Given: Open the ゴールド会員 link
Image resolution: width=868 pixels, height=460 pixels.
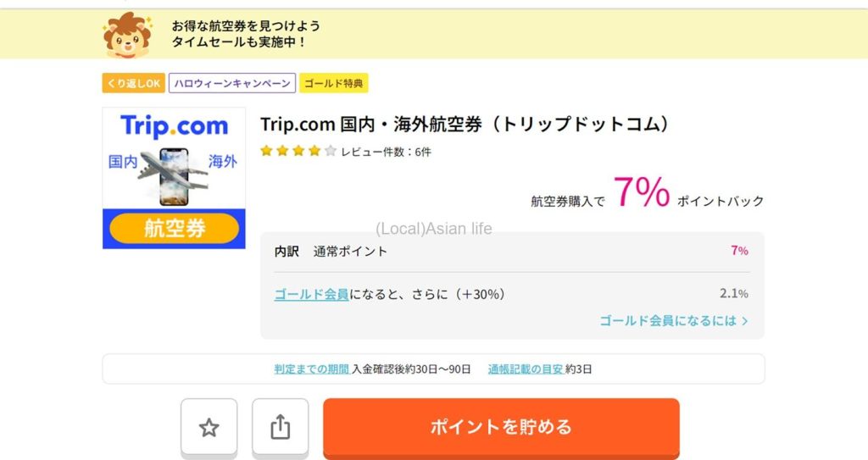Looking at the screenshot, I should tap(311, 295).
